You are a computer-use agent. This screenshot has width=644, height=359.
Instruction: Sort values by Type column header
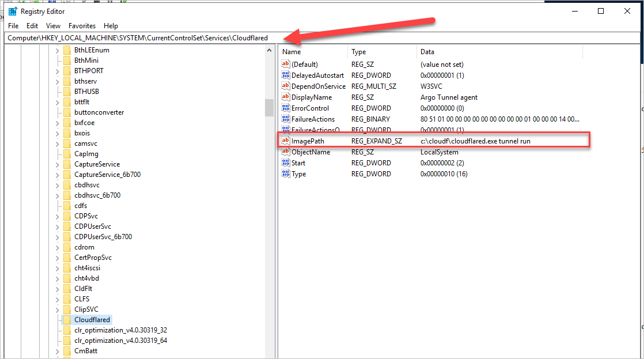pos(382,52)
